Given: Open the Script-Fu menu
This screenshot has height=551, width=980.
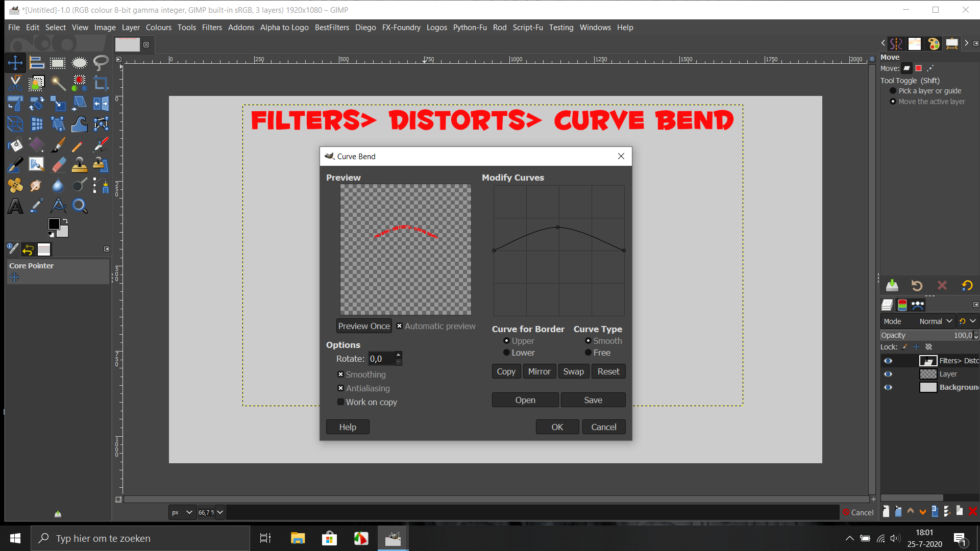Looking at the screenshot, I should tap(528, 28).
